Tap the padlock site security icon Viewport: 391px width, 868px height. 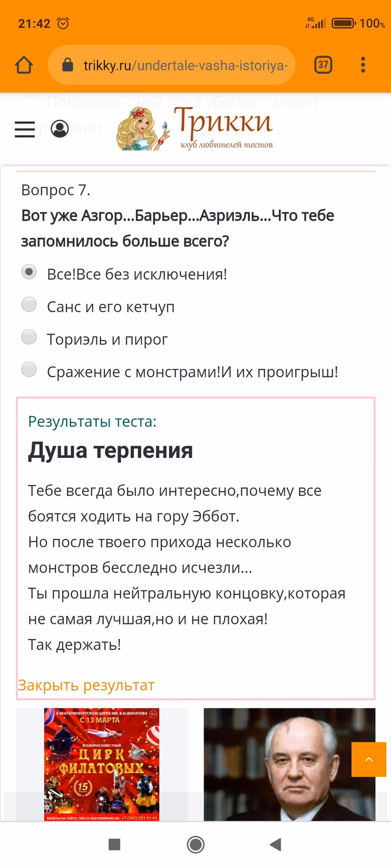tap(67, 65)
